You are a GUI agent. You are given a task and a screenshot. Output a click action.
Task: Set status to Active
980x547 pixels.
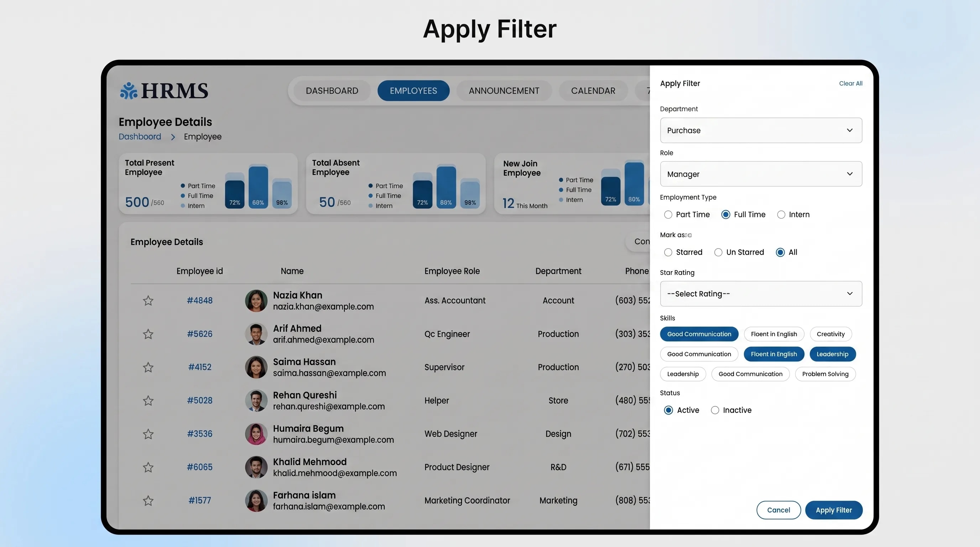pos(668,410)
